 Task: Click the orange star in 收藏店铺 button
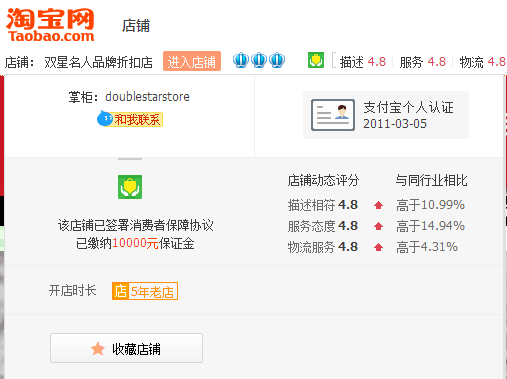(98, 349)
